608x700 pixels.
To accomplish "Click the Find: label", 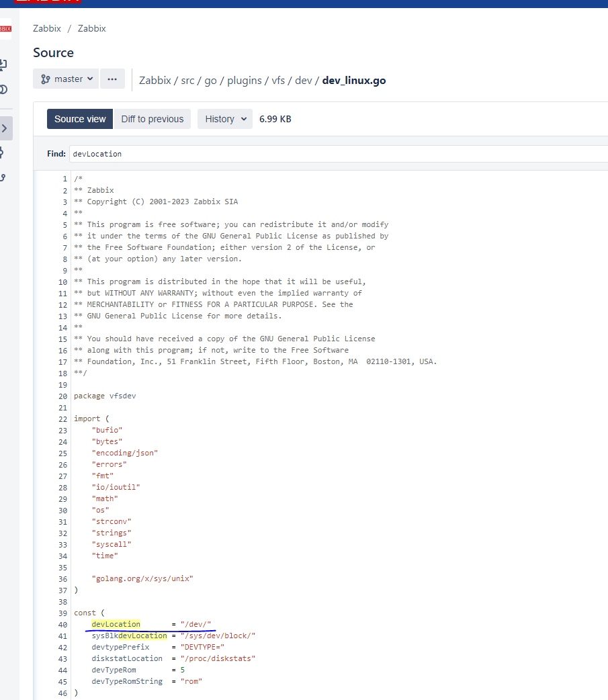I will click(x=56, y=154).
